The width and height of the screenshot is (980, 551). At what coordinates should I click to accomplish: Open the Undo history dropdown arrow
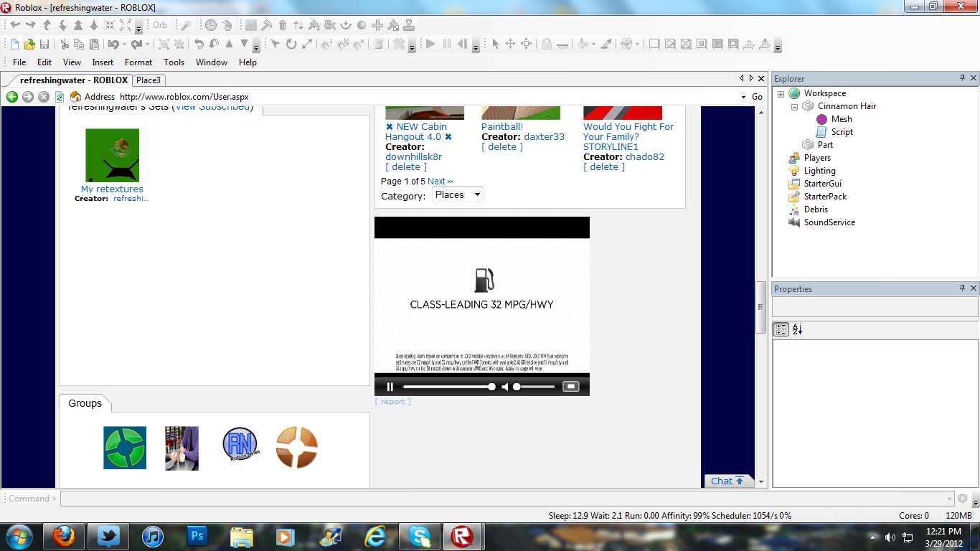[x=123, y=44]
